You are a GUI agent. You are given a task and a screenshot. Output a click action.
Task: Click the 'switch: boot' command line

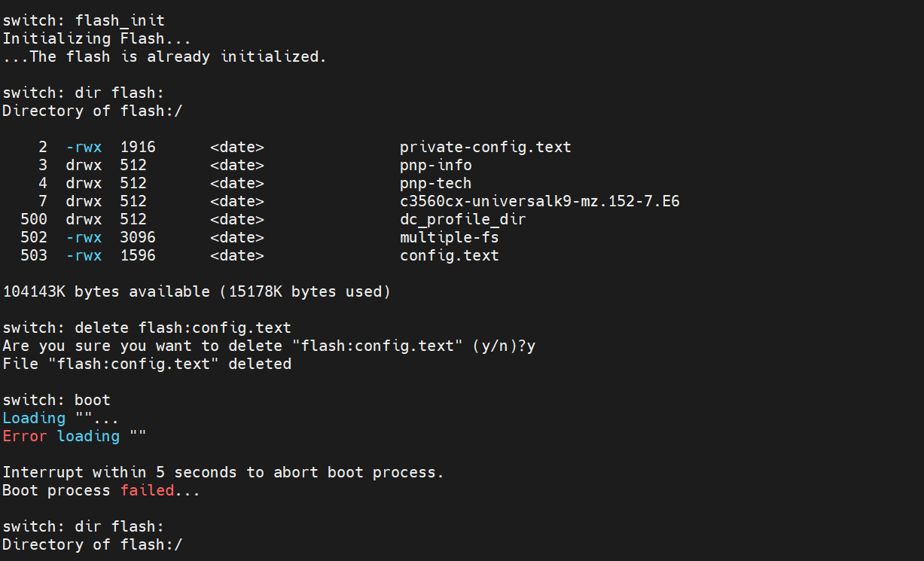coord(56,400)
